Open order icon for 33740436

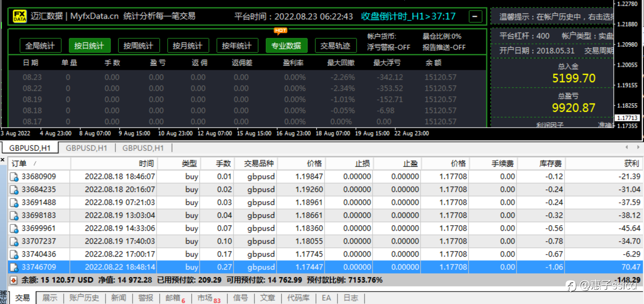click(x=14, y=254)
